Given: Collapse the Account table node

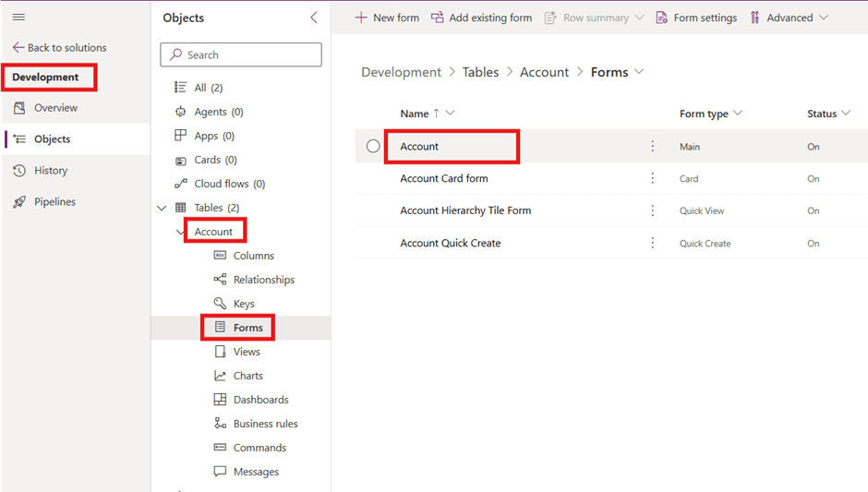Looking at the screenshot, I should tap(180, 232).
